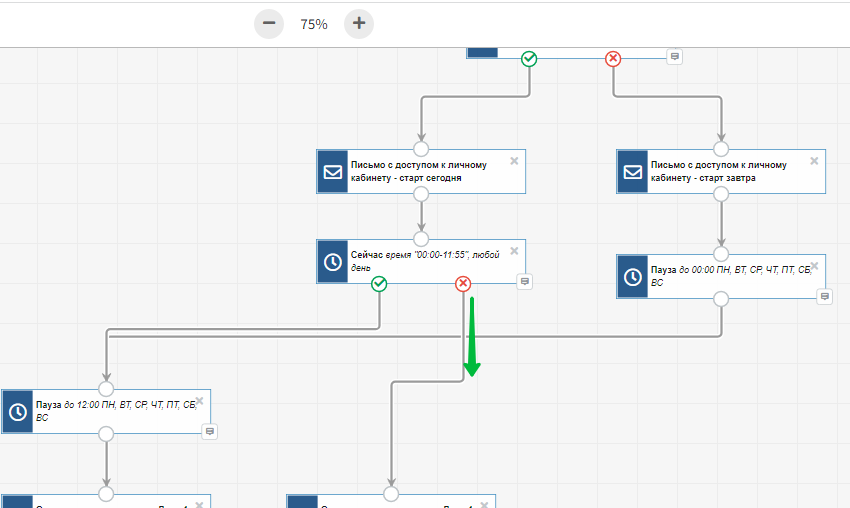Click the zoom in plus button
Image resolution: width=850 pixels, height=508 pixels.
(x=359, y=23)
